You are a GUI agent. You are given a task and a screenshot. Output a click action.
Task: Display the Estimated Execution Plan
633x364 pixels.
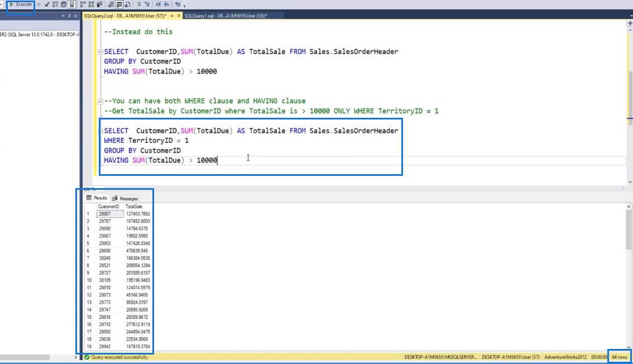click(x=55, y=4)
